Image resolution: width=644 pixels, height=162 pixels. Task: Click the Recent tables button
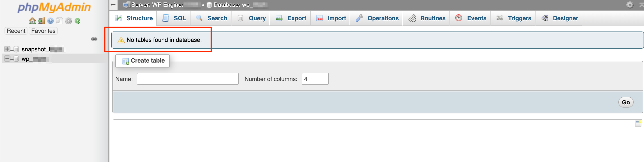(16, 31)
